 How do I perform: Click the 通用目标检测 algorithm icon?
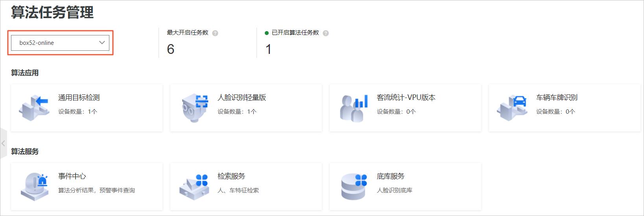tap(34, 107)
